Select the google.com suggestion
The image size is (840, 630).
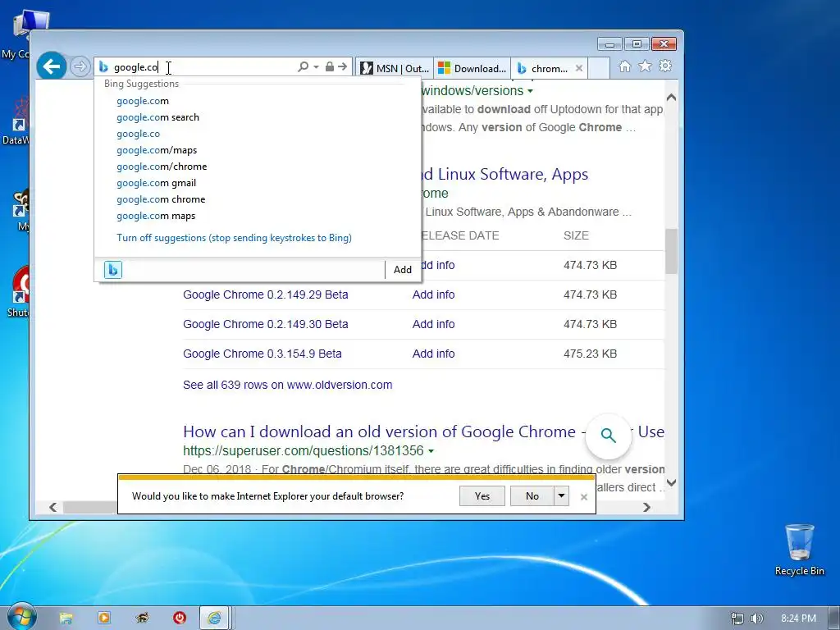pyautogui.click(x=143, y=101)
